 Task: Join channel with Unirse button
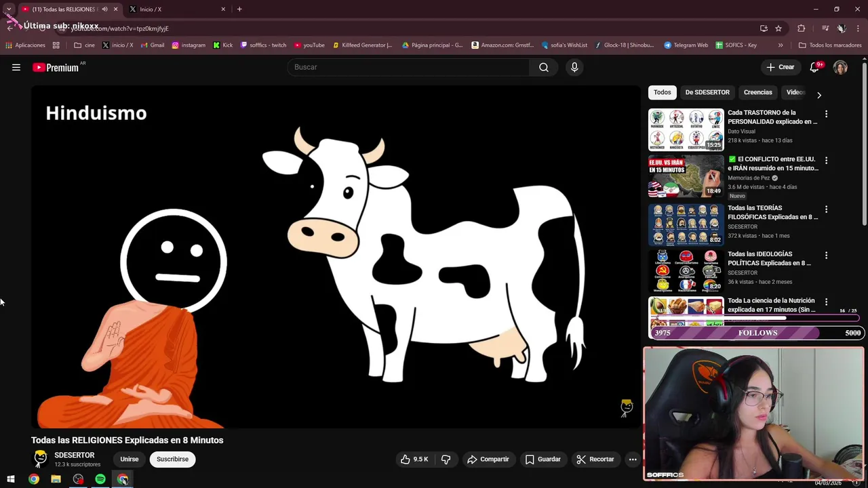coord(129,459)
